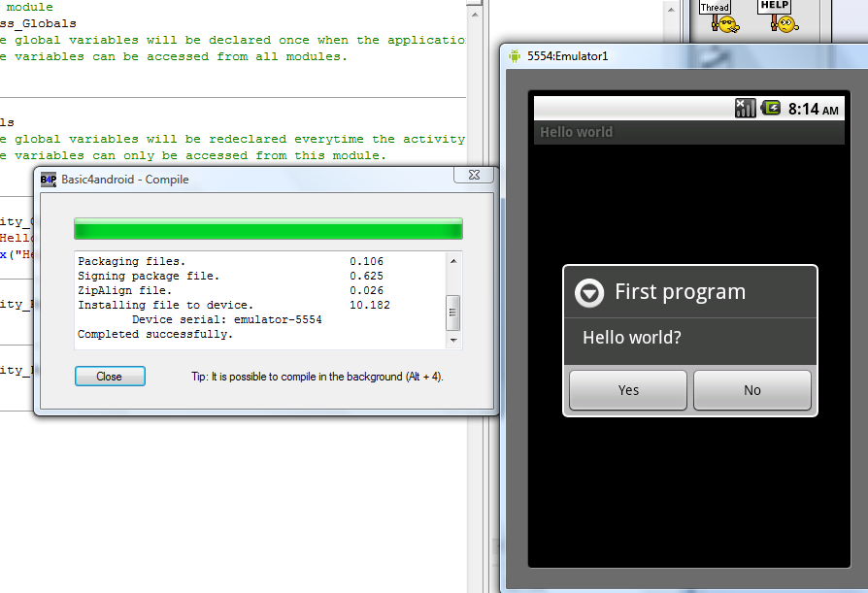Tap the battery charging icon in emulator status bar
Image resolution: width=868 pixels, height=593 pixels.
click(771, 108)
